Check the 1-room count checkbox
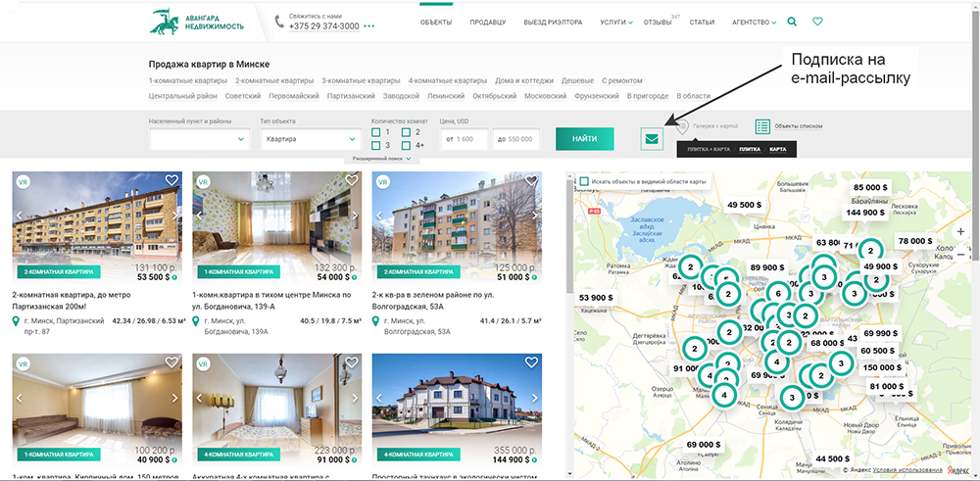980x481 pixels. [x=376, y=132]
